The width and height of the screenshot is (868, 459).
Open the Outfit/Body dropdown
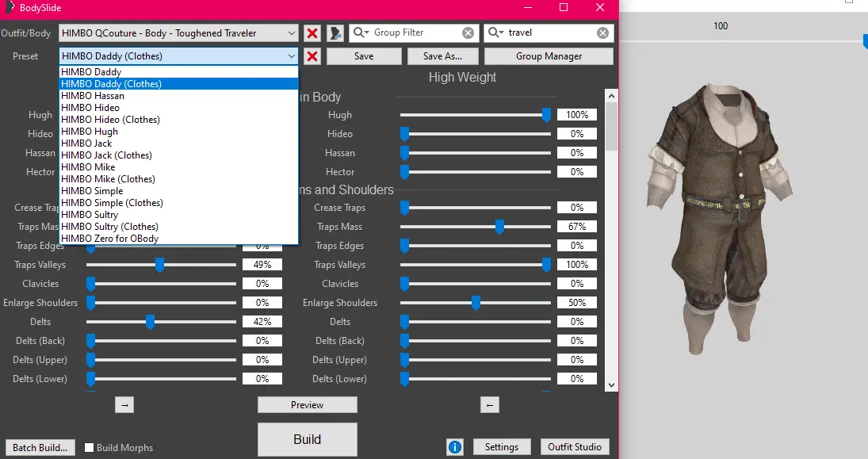click(179, 33)
